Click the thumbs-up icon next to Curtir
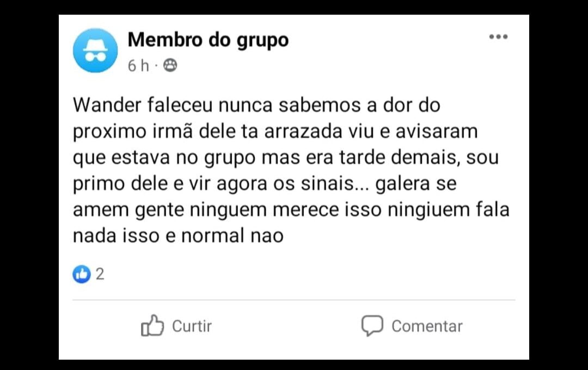 tap(152, 325)
